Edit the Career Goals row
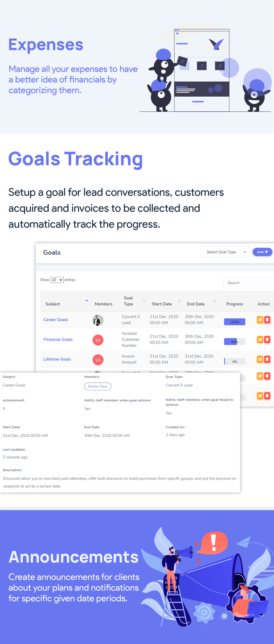This screenshot has width=274, height=644. click(x=260, y=320)
